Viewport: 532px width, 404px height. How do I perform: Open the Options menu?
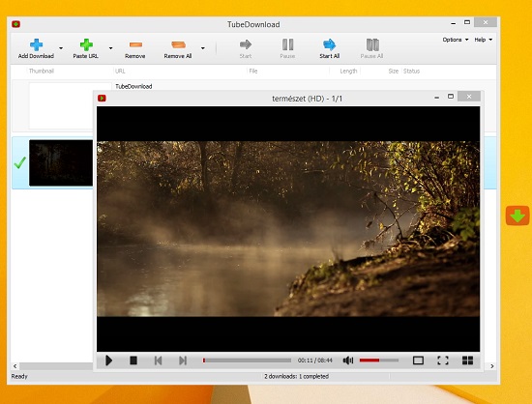point(456,40)
